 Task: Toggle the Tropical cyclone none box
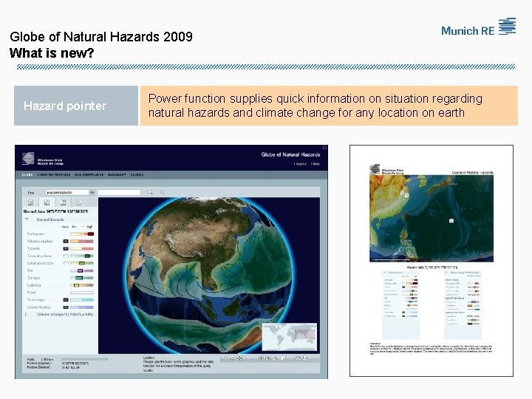click(x=66, y=256)
